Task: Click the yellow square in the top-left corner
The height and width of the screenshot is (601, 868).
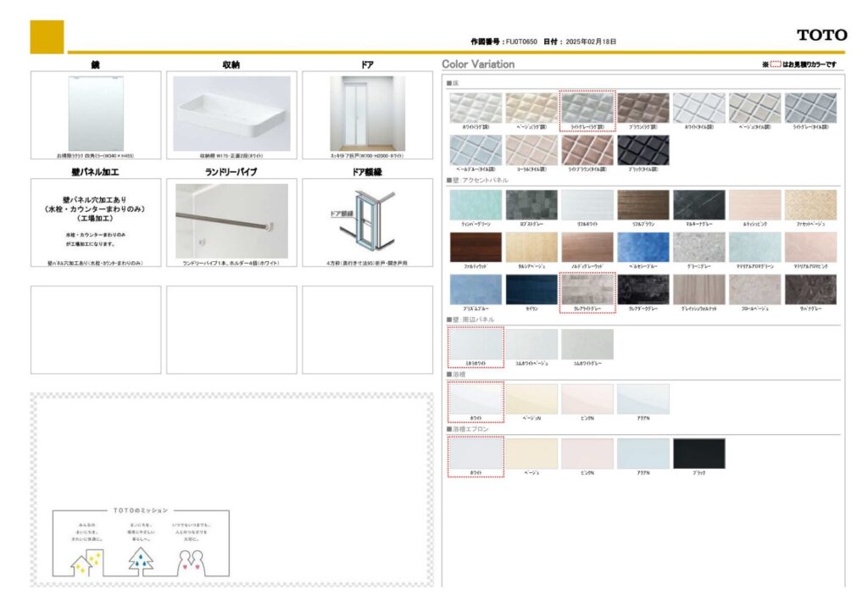Action: tap(47, 36)
